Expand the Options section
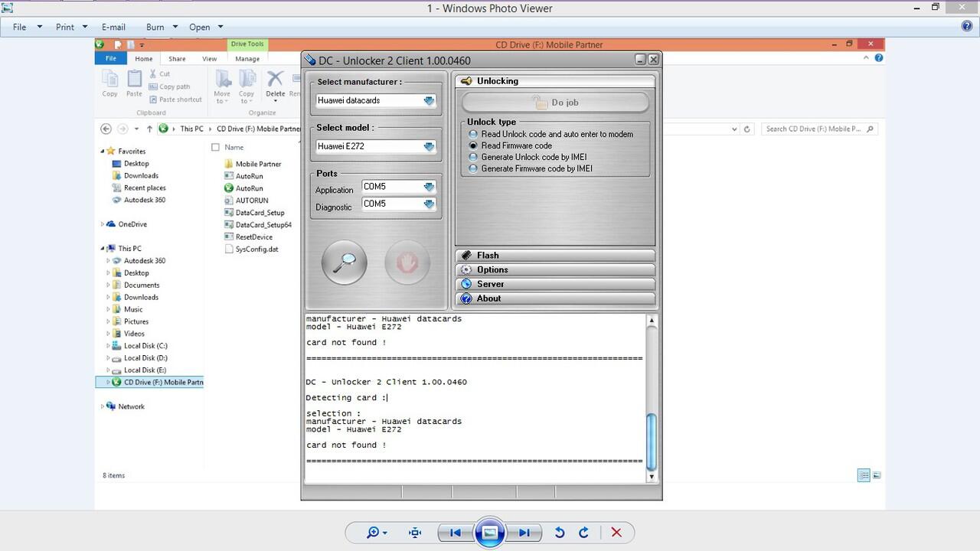The width and height of the screenshot is (980, 551). [555, 270]
